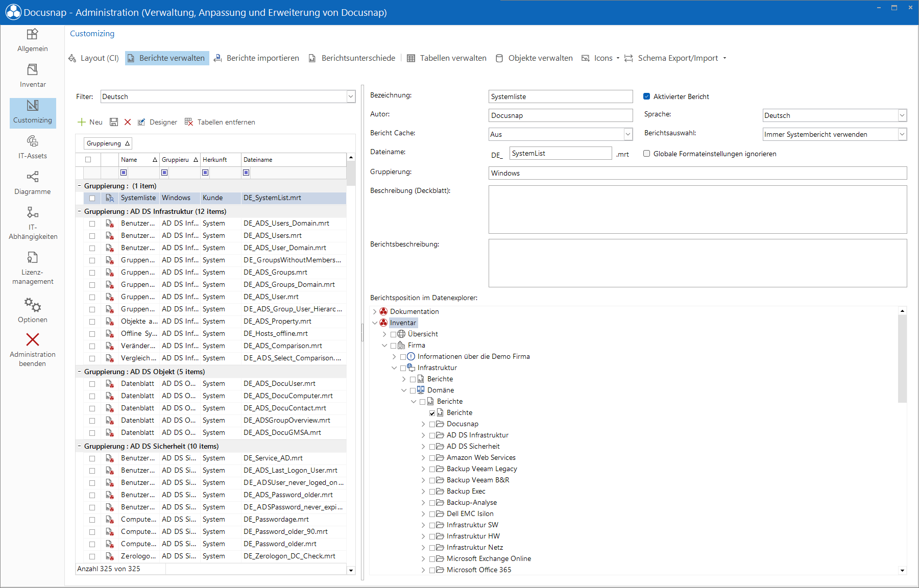The width and height of the screenshot is (919, 588).
Task: Open the Diagramme sidebar section
Action: tap(33, 183)
